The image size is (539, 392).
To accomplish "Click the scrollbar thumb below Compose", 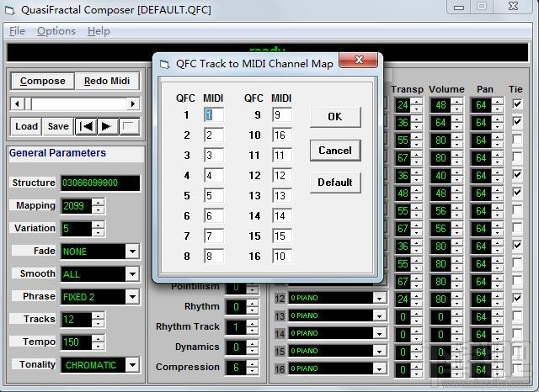I will click(28, 103).
